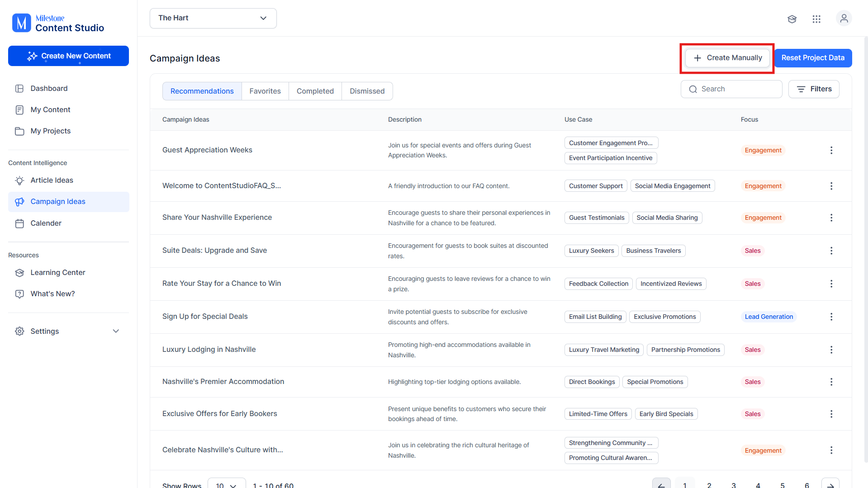Viewport: 868px width, 488px height.
Task: Expand the Settings chevron in sidebar
Action: tap(116, 332)
